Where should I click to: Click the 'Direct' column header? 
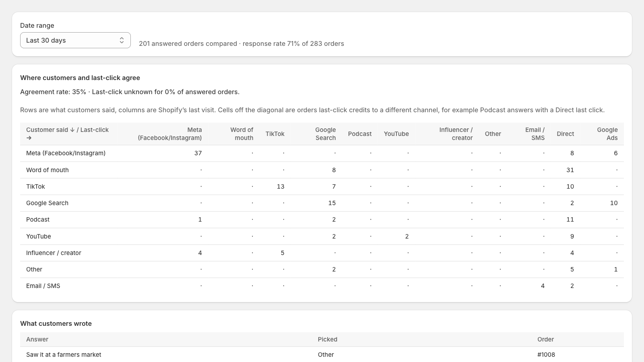tap(565, 134)
